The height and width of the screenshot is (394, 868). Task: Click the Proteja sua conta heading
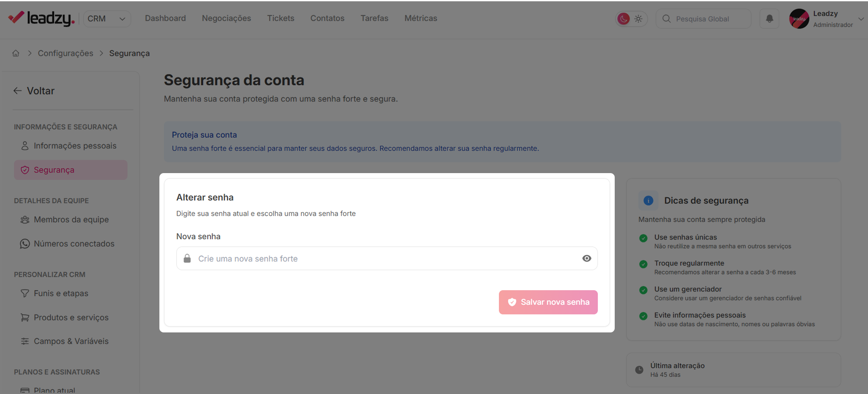pyautogui.click(x=204, y=135)
